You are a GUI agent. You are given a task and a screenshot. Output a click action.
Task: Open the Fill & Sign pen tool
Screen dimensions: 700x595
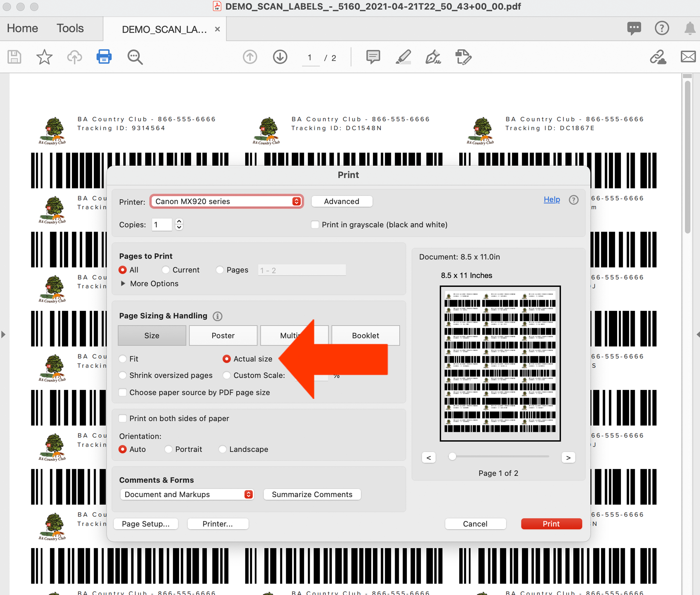433,57
